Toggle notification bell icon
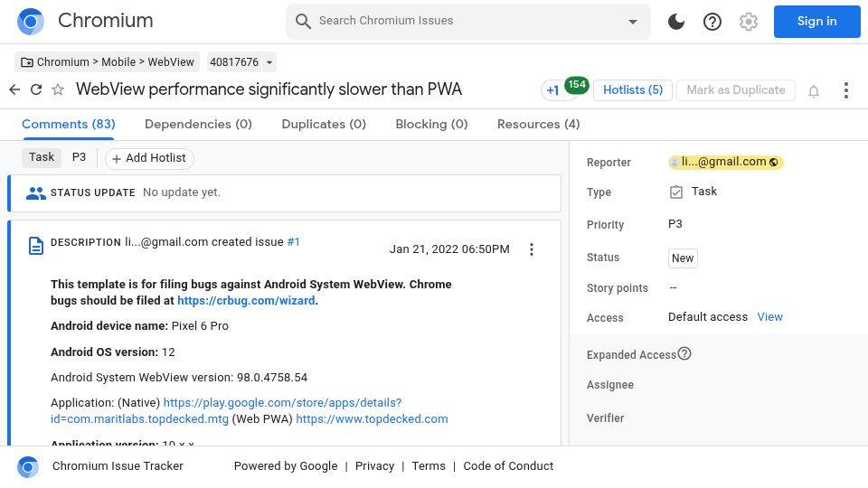868x488 pixels. pos(813,90)
